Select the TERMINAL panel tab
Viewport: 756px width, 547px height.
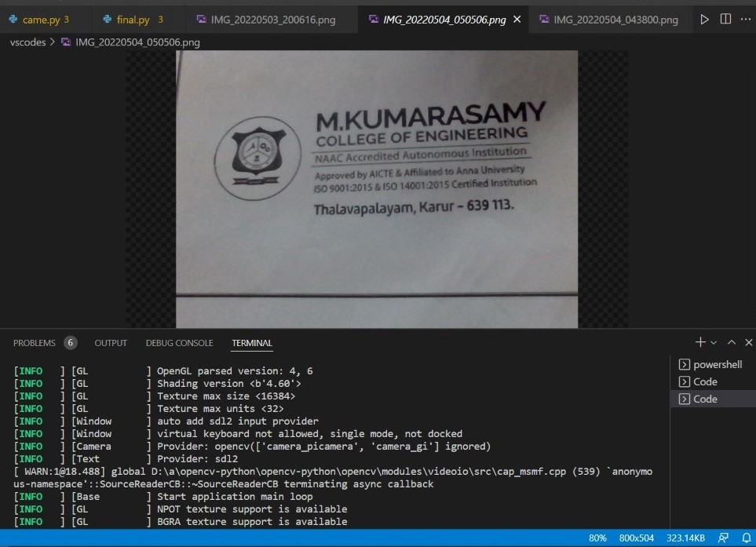click(252, 343)
